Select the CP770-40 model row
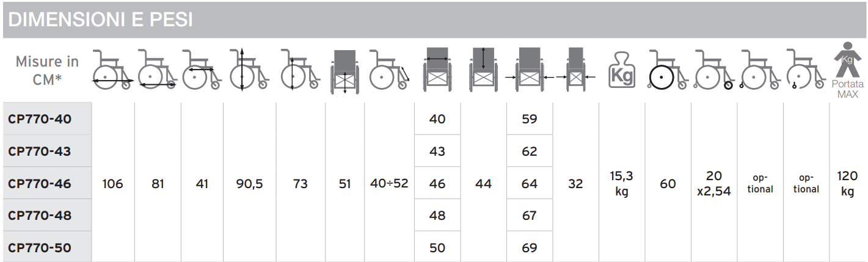Screen dimensions: 868x262 40,119
